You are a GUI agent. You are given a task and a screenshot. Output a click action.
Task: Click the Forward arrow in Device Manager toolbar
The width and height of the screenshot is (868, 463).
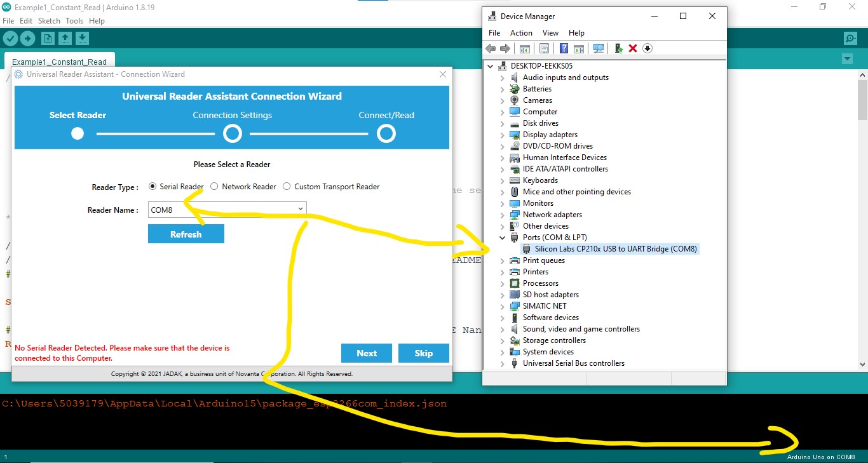click(x=505, y=48)
